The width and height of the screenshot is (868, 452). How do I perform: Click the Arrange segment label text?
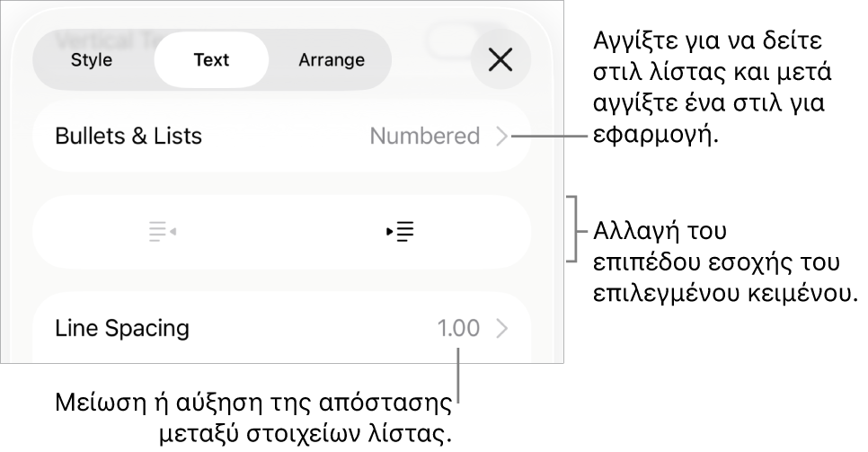(x=332, y=60)
